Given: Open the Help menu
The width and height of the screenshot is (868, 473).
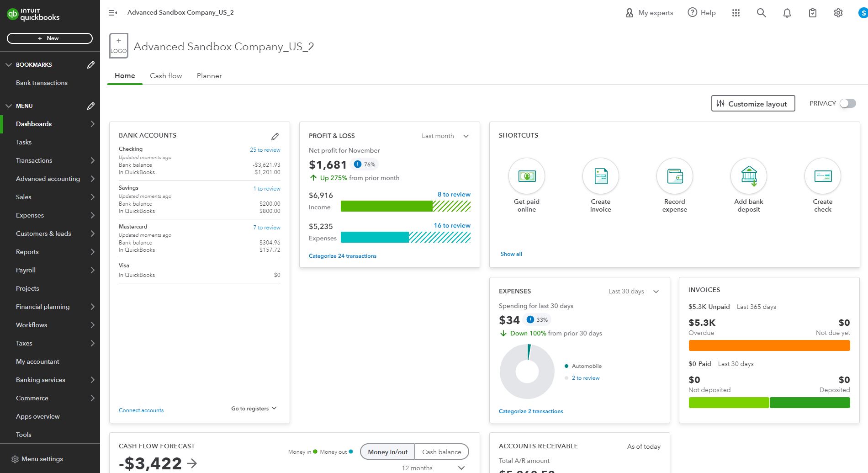Looking at the screenshot, I should (702, 13).
